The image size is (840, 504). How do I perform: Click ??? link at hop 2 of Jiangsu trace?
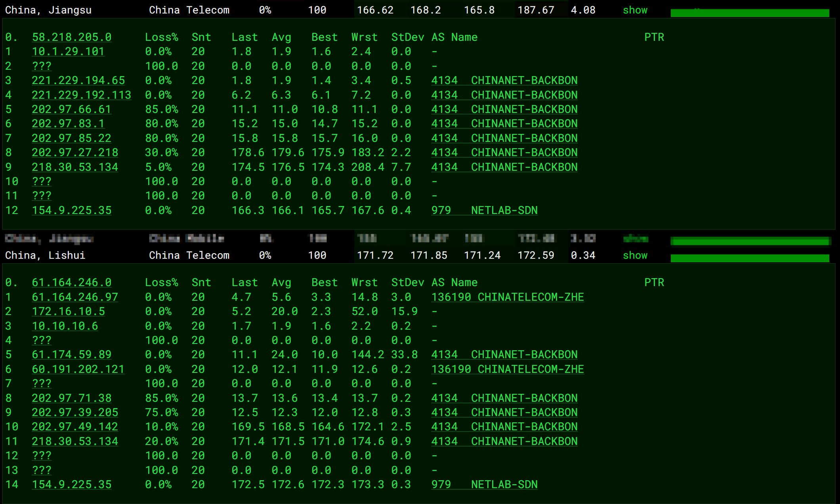click(x=42, y=66)
